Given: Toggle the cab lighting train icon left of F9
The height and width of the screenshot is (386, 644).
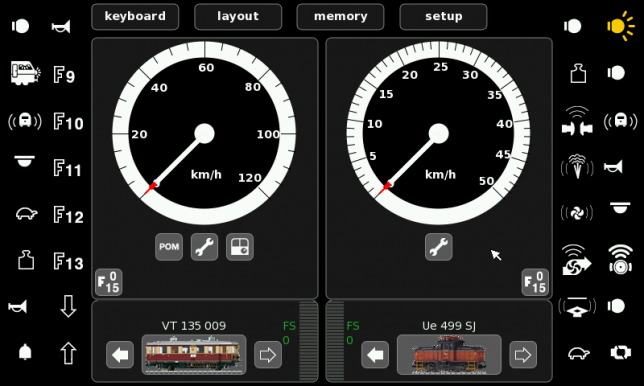Looking at the screenshot, I should (x=25, y=74).
